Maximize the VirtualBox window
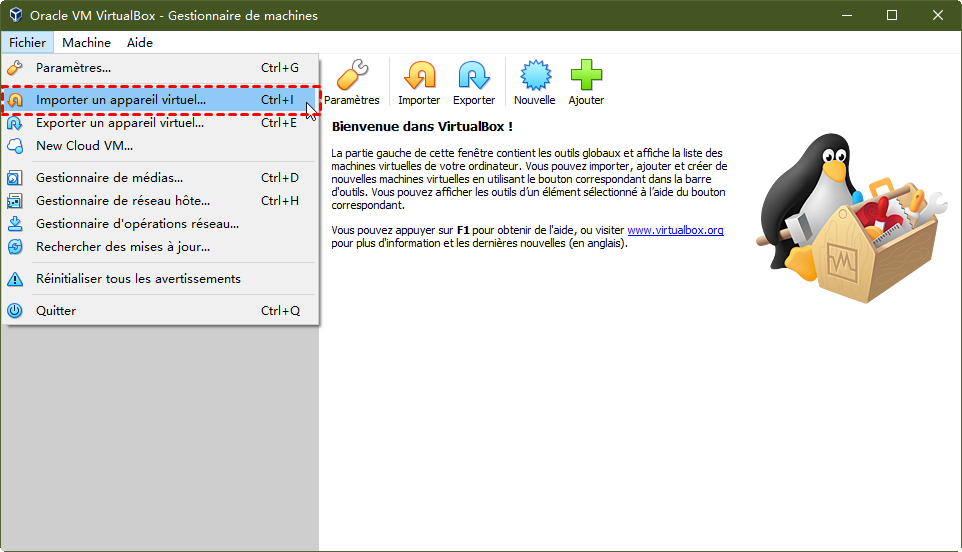Viewport: 962px width, 552px height. (892, 15)
